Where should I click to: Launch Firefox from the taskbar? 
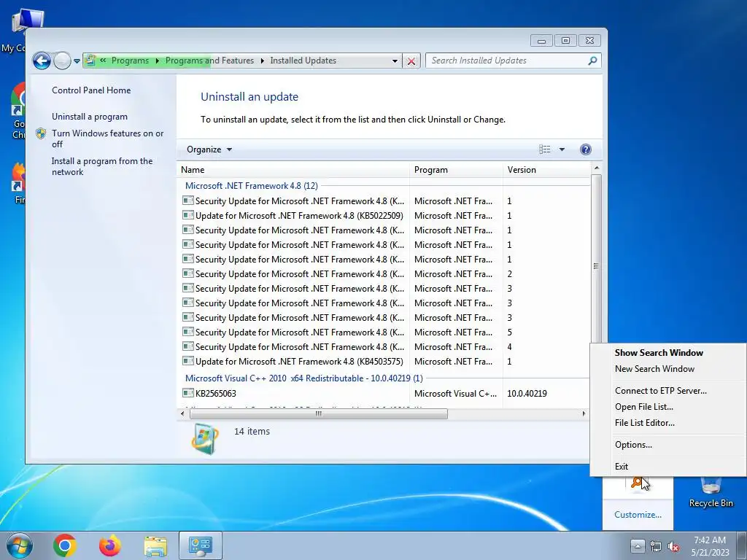110,545
